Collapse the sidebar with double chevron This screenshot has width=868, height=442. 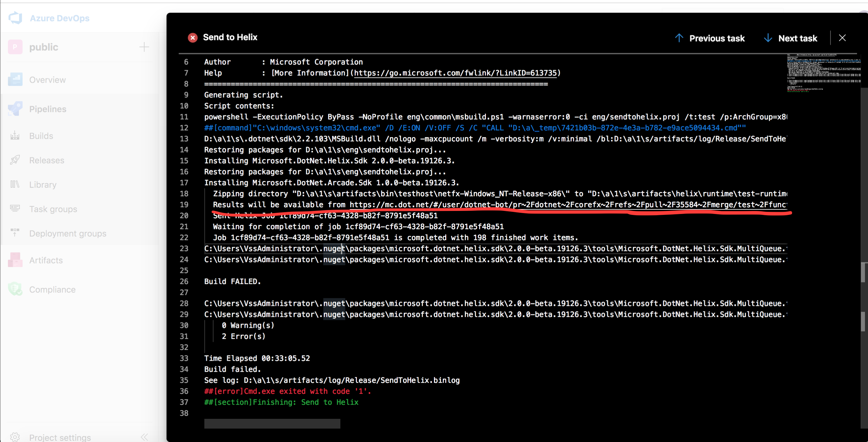(x=145, y=437)
